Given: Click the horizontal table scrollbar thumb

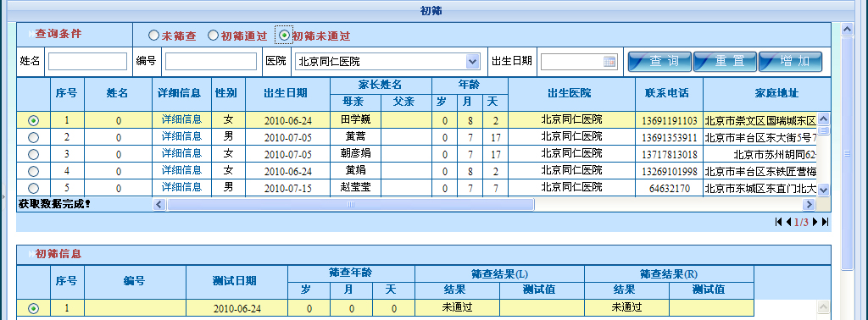Looking at the screenshot, I should point(351,205).
